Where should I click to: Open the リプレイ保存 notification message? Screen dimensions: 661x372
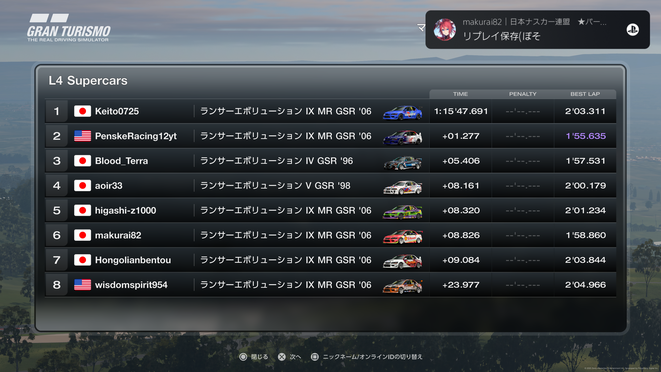502,36
